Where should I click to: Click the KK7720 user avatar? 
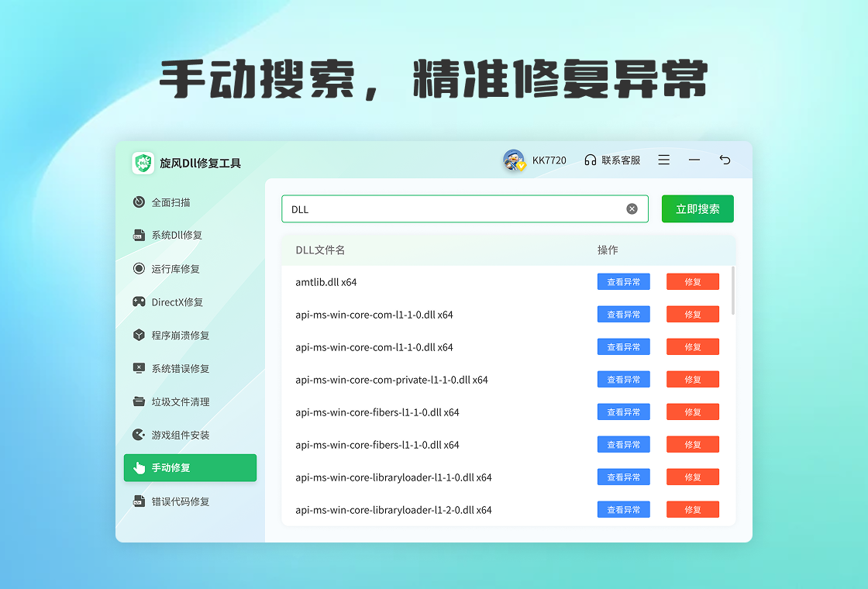[514, 160]
